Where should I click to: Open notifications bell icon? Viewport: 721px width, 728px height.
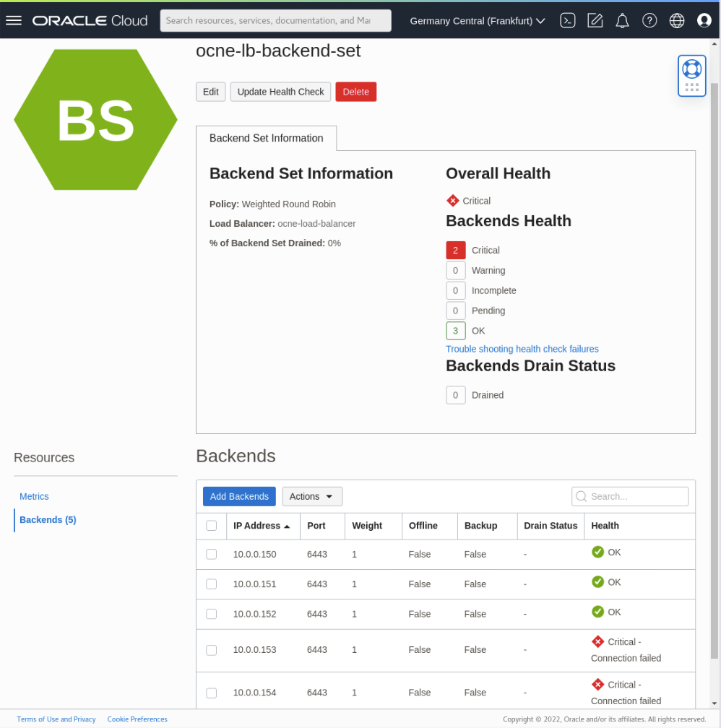click(x=622, y=20)
